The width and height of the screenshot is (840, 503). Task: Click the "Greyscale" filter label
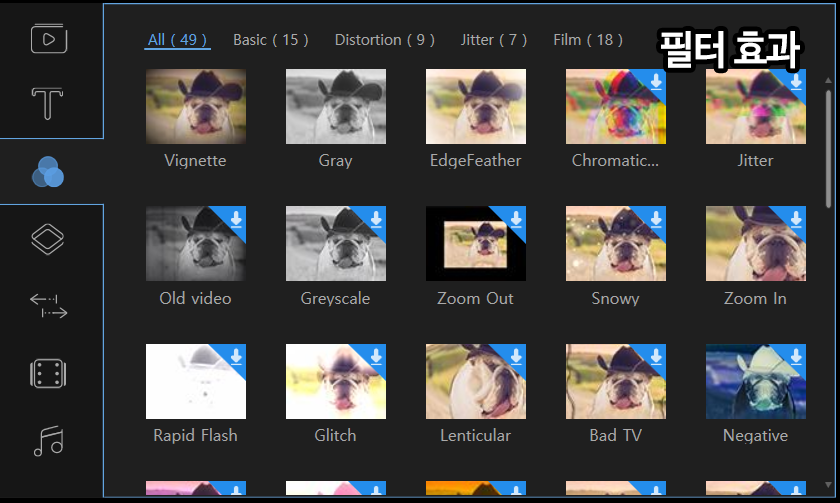click(335, 298)
